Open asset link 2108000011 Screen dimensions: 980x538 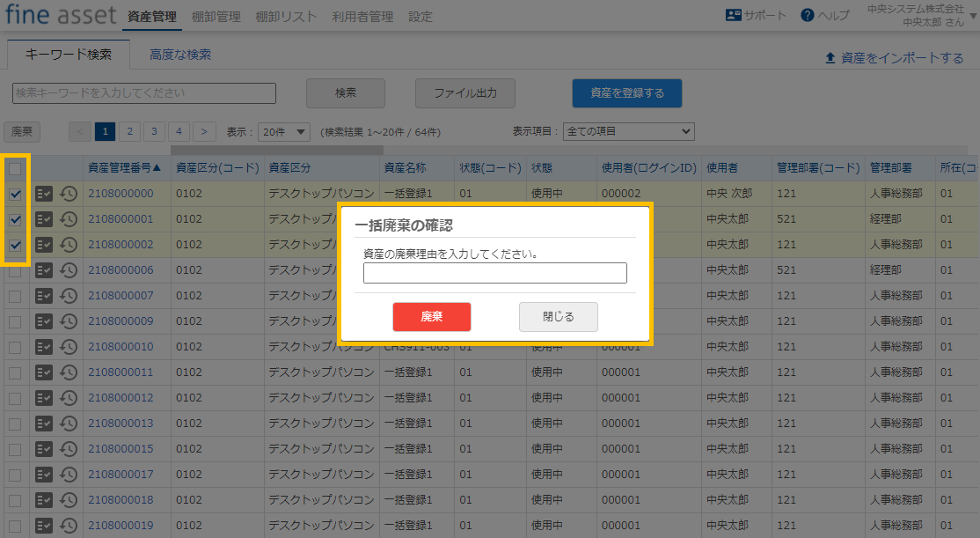[121, 372]
